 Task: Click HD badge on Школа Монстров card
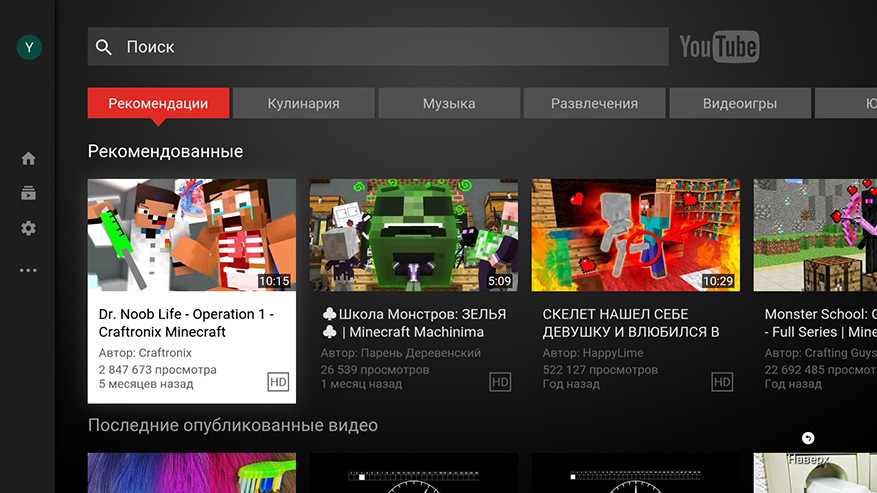[x=500, y=382]
